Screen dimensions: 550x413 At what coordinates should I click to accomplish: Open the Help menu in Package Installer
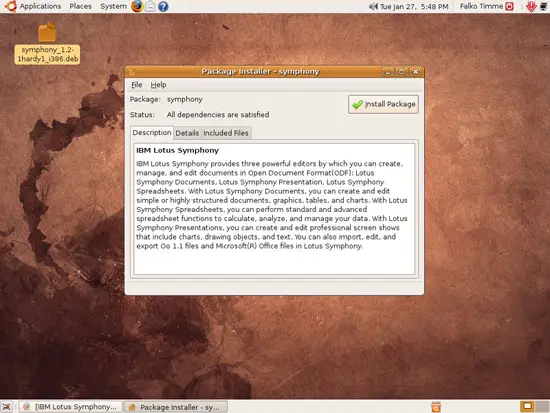158,85
